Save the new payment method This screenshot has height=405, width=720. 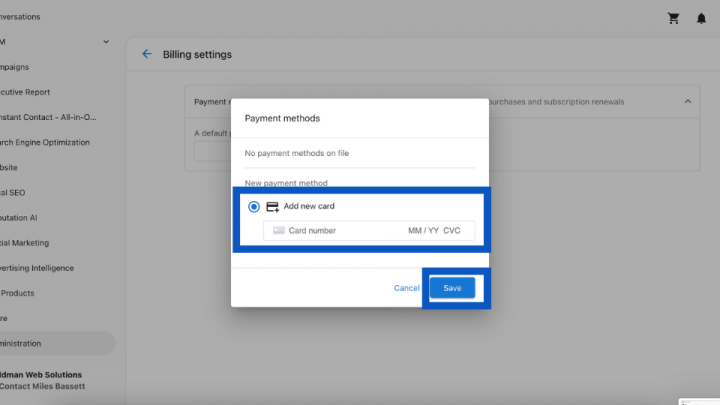point(452,288)
